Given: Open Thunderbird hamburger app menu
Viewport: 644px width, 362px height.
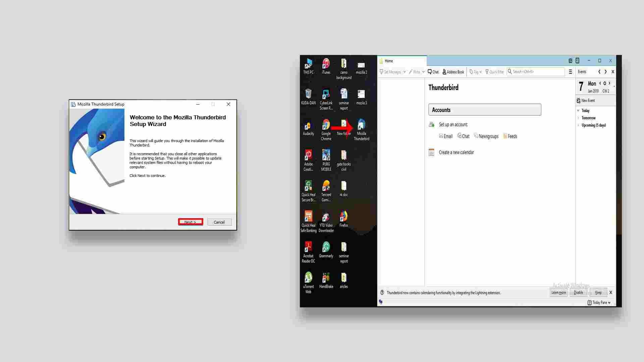Looking at the screenshot, I should [570, 72].
